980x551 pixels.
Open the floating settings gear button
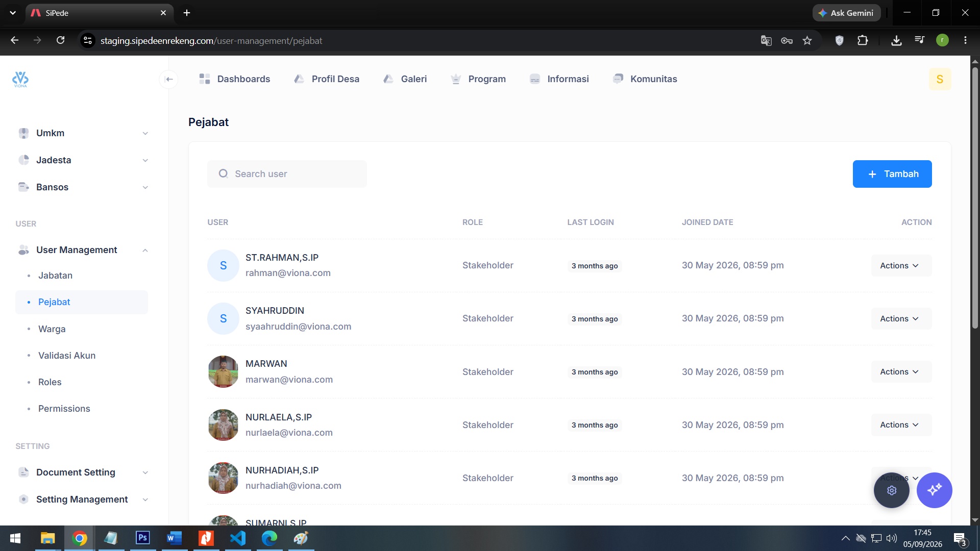(892, 490)
